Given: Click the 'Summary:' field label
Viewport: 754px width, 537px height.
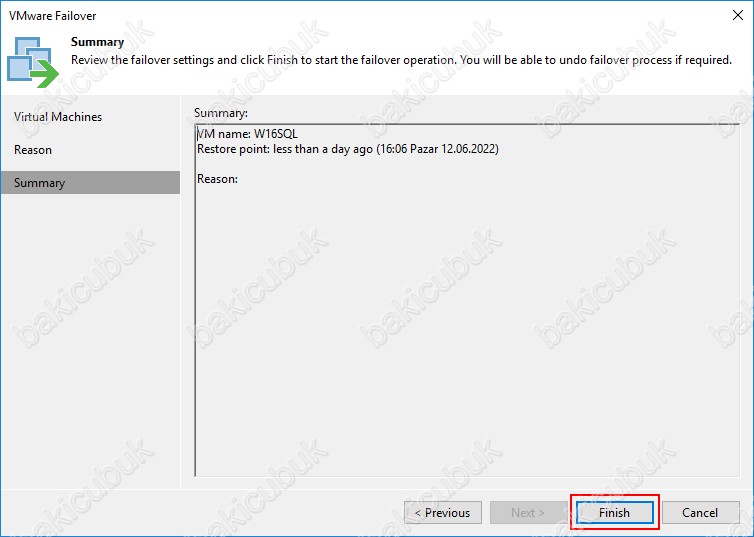Looking at the screenshot, I should pyautogui.click(x=221, y=113).
